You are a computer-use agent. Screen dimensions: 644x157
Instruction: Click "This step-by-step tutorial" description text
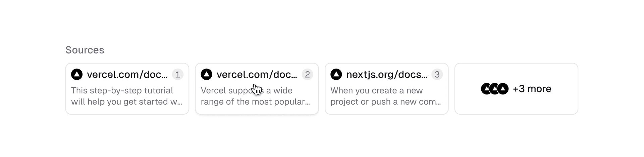click(122, 90)
